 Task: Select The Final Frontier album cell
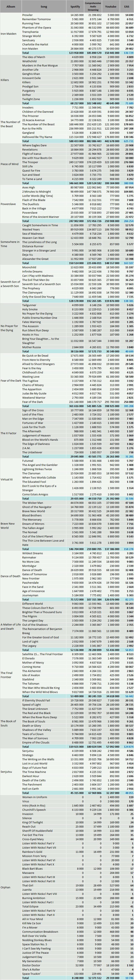[x=11, y=675]
